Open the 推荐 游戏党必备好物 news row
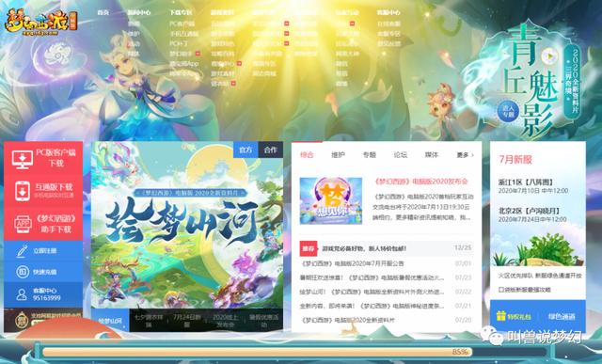 387,248
